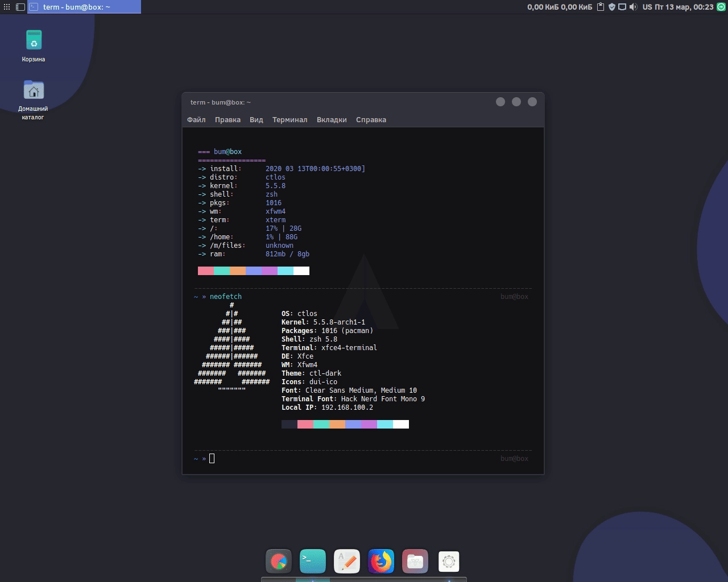Screen dimensions: 728x582
Task: Click the 'Shell: zsh 5.8' line
Action: pyautogui.click(x=309, y=339)
